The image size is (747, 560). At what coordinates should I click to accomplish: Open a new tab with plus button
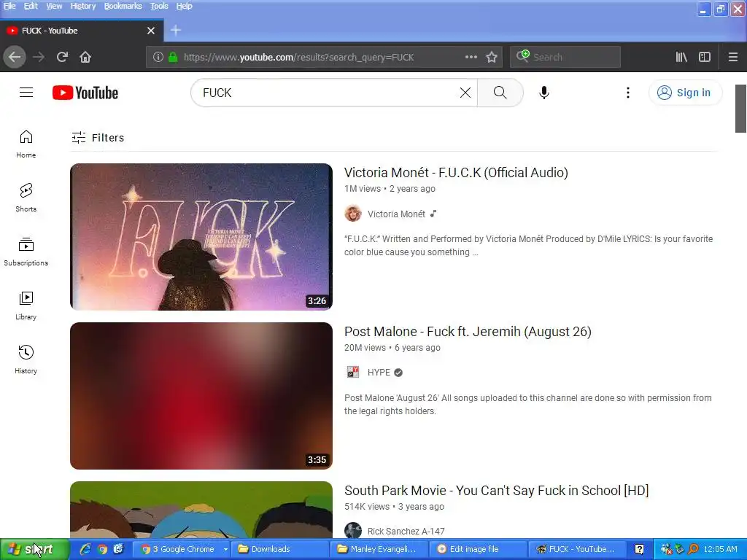coord(176,31)
